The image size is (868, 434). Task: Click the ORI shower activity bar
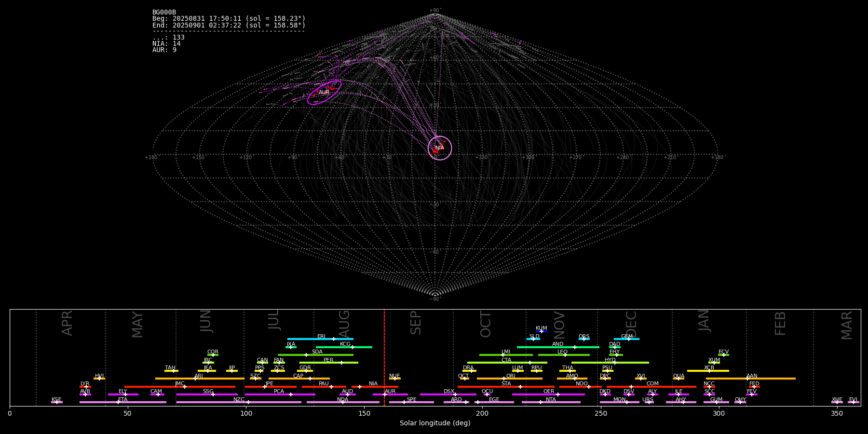point(510,379)
